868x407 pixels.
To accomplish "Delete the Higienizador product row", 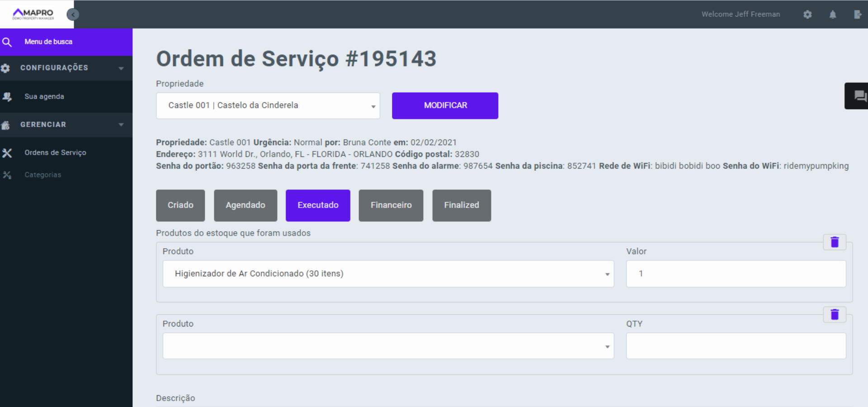I will coord(835,242).
